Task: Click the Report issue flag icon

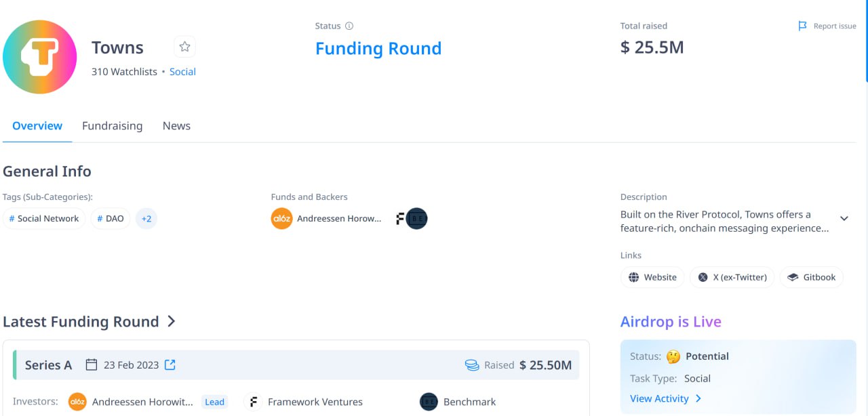Action: [802, 26]
